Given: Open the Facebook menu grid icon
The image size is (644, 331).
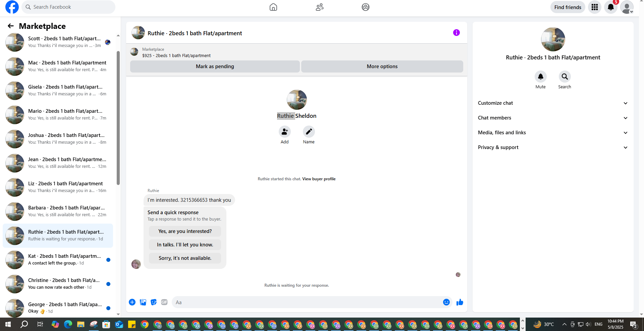Looking at the screenshot, I should [x=595, y=7].
